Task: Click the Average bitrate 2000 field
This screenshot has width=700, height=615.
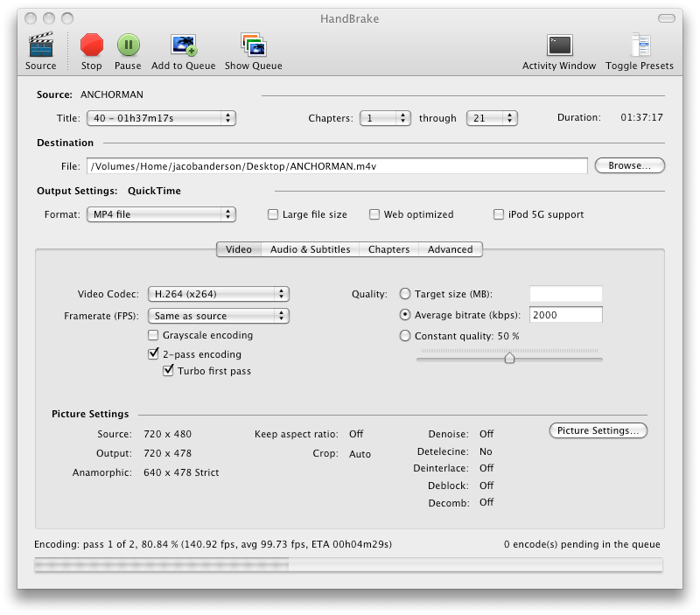Action: click(565, 315)
